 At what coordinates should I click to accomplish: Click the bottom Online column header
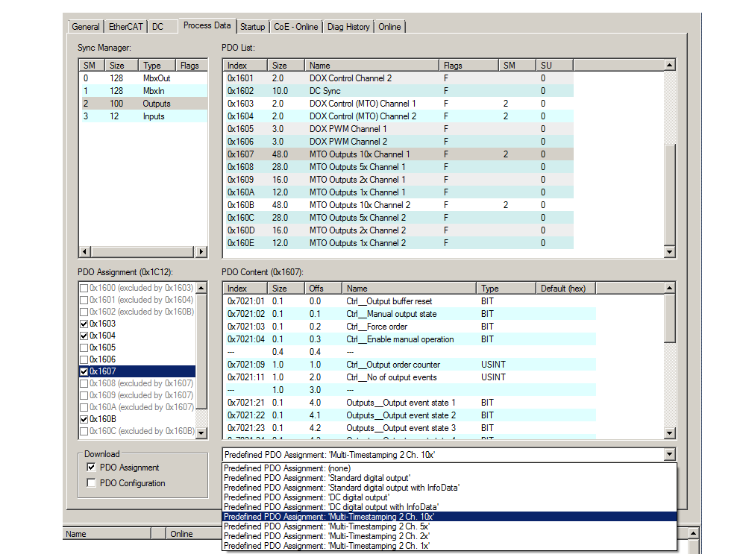[x=193, y=534]
